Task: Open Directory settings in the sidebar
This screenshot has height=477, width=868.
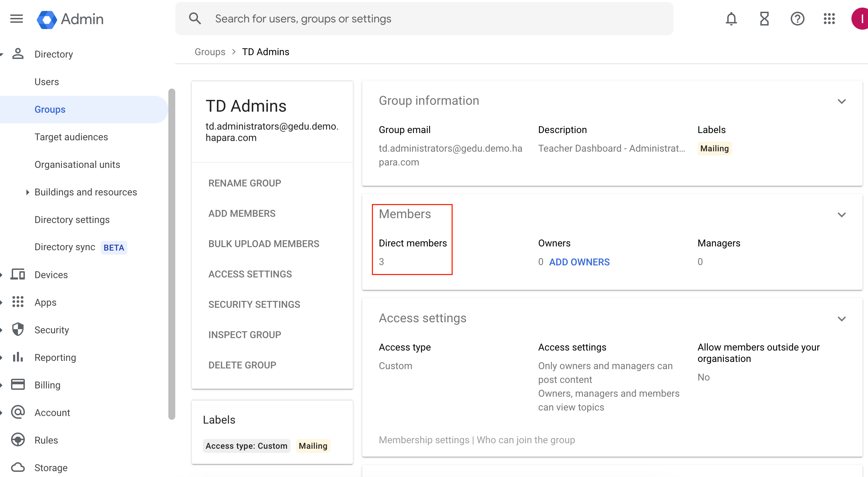Action: click(x=72, y=220)
